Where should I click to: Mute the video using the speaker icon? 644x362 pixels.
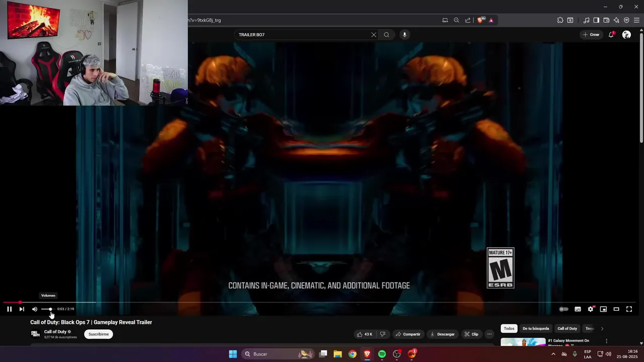35,309
